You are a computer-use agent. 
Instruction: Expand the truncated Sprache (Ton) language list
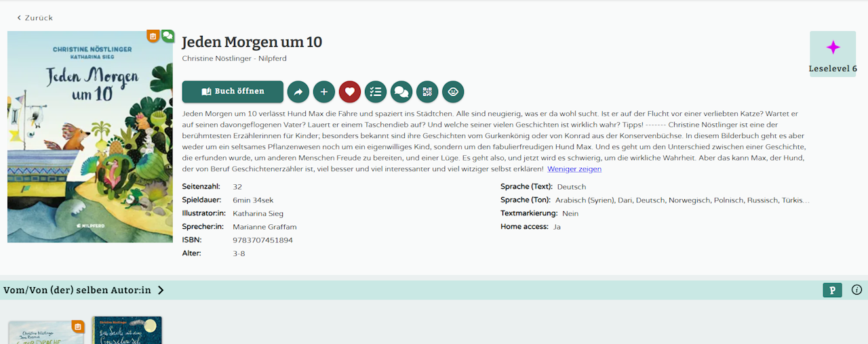click(x=682, y=200)
